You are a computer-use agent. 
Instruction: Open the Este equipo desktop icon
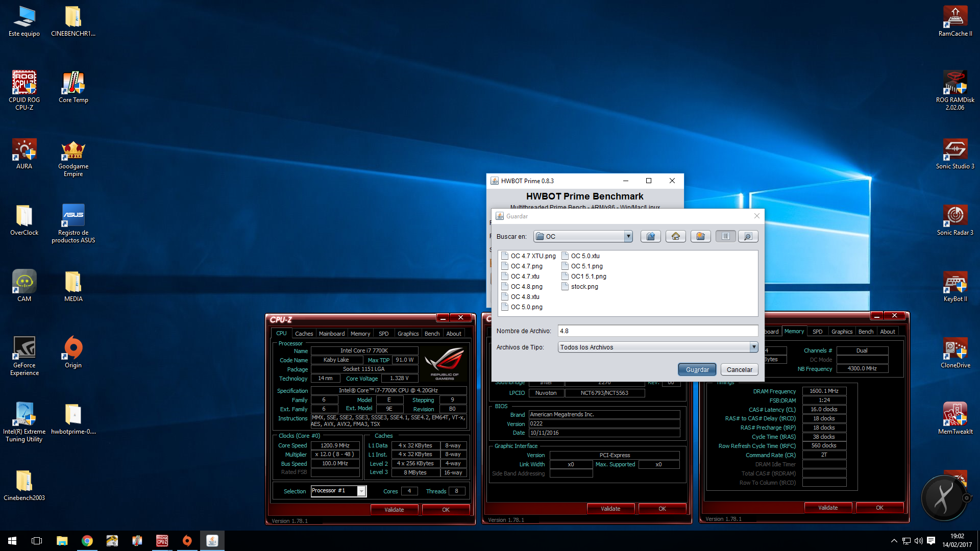click(x=24, y=21)
